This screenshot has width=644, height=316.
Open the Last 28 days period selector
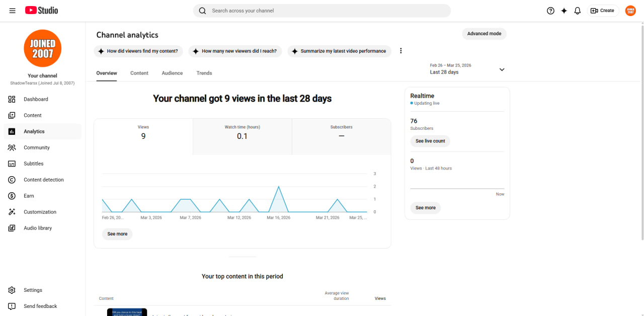pyautogui.click(x=467, y=69)
